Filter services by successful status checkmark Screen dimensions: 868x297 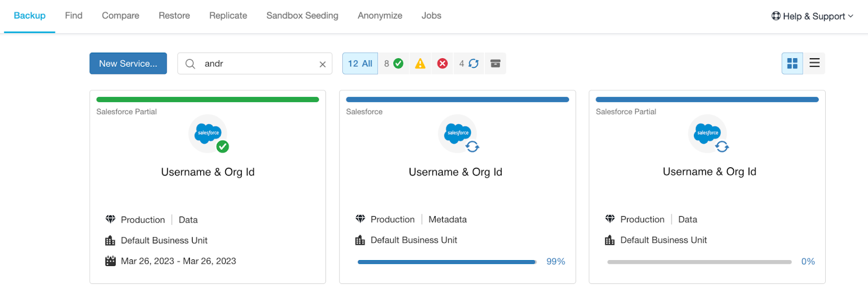coord(393,64)
